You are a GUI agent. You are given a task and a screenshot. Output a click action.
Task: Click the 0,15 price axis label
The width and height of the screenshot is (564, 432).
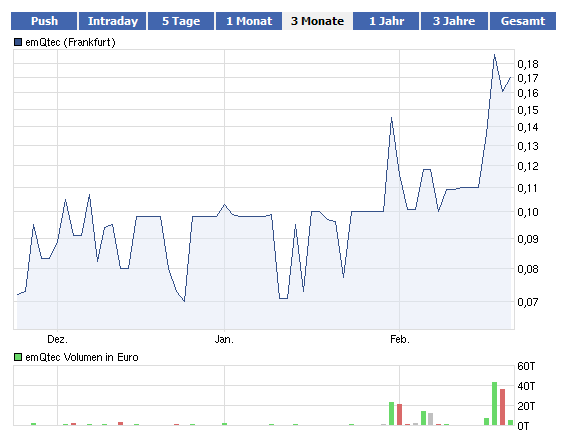click(x=528, y=110)
